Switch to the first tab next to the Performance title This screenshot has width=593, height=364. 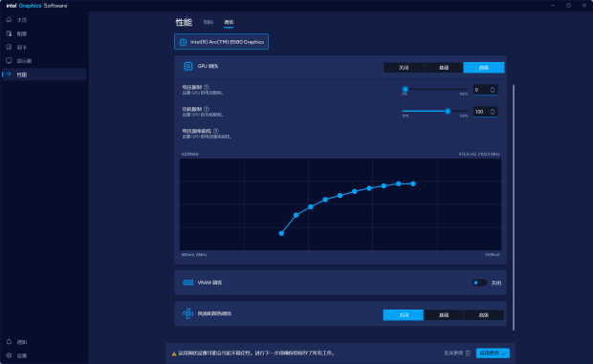208,22
